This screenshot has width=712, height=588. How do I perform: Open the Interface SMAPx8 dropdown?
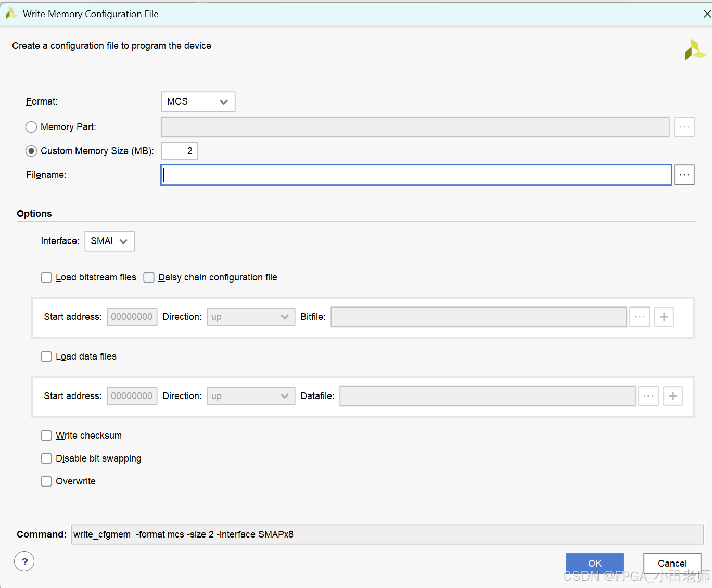(x=110, y=241)
